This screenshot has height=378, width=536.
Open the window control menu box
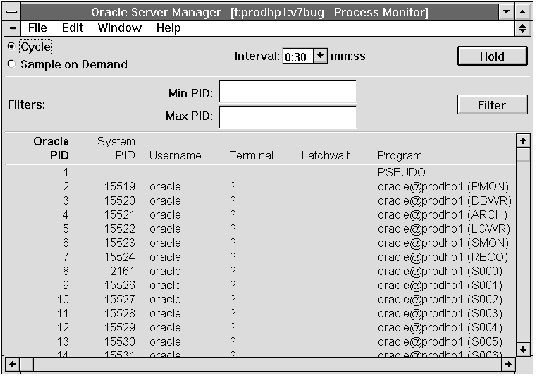(12, 12)
